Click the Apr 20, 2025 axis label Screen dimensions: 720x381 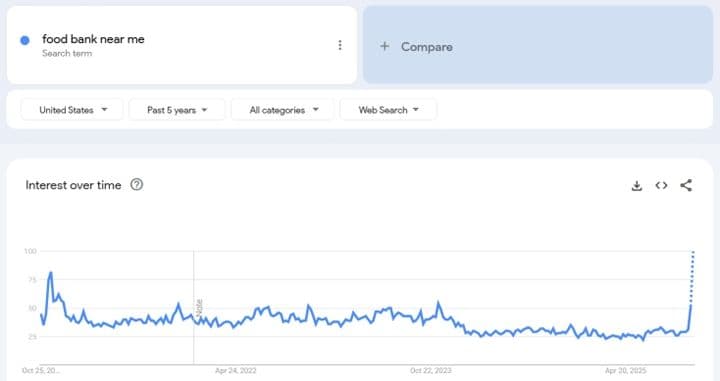click(625, 370)
